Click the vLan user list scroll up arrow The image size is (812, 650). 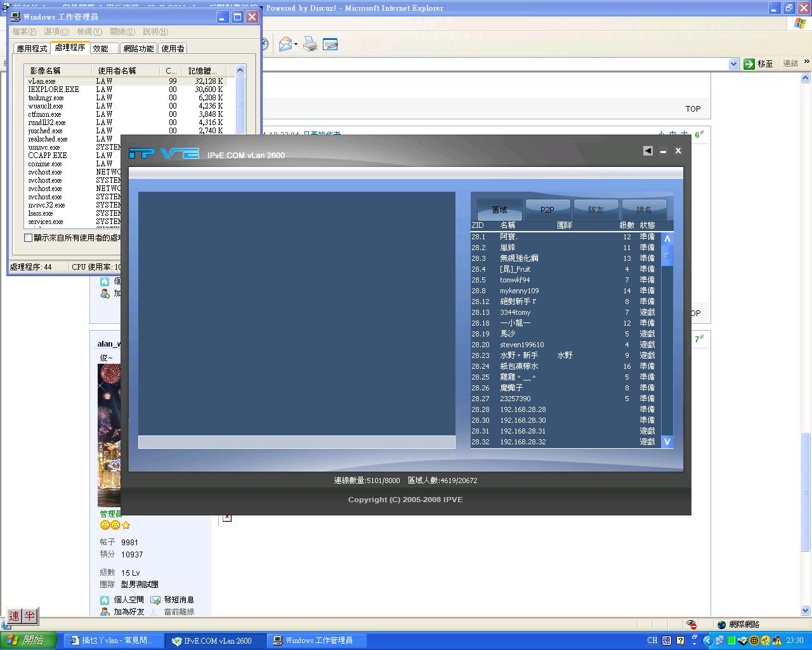[x=667, y=239]
